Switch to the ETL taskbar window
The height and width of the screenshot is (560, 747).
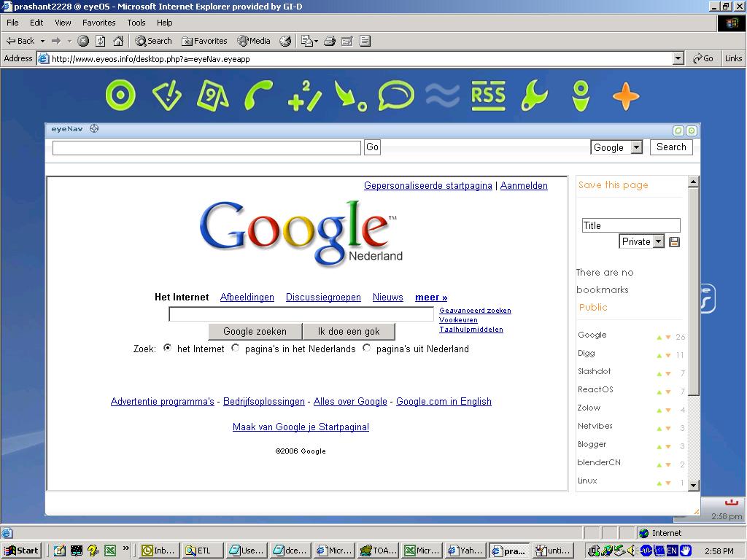[203, 551]
